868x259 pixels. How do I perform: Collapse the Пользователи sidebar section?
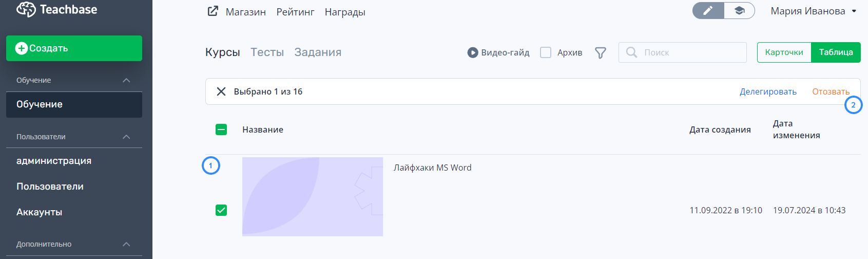click(x=126, y=137)
